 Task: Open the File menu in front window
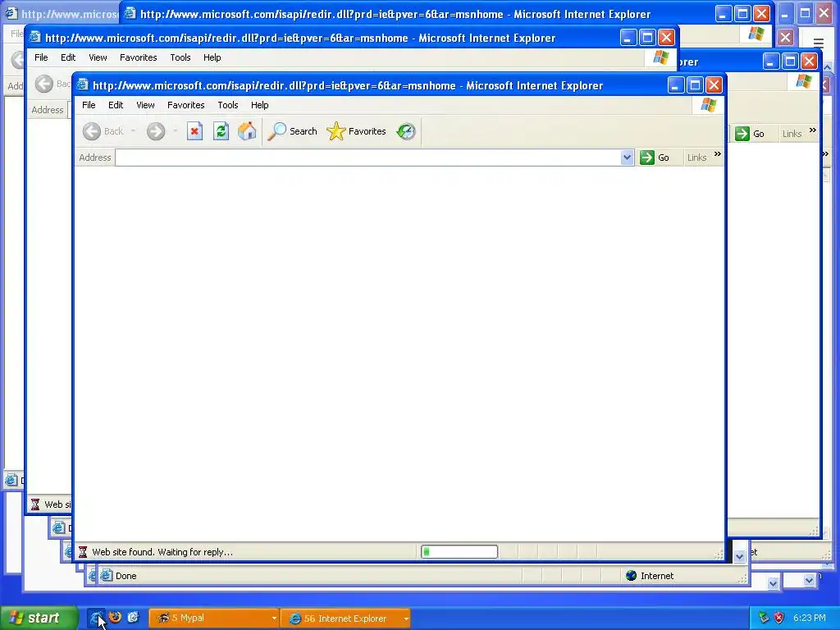click(x=89, y=105)
